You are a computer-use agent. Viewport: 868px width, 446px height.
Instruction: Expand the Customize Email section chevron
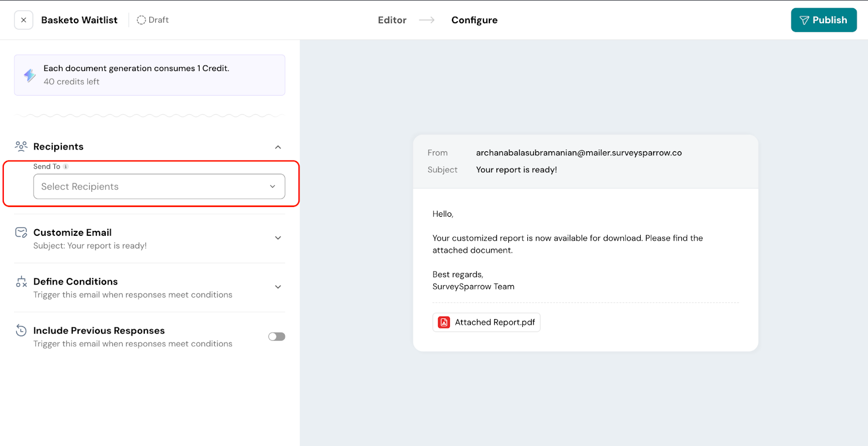point(278,238)
